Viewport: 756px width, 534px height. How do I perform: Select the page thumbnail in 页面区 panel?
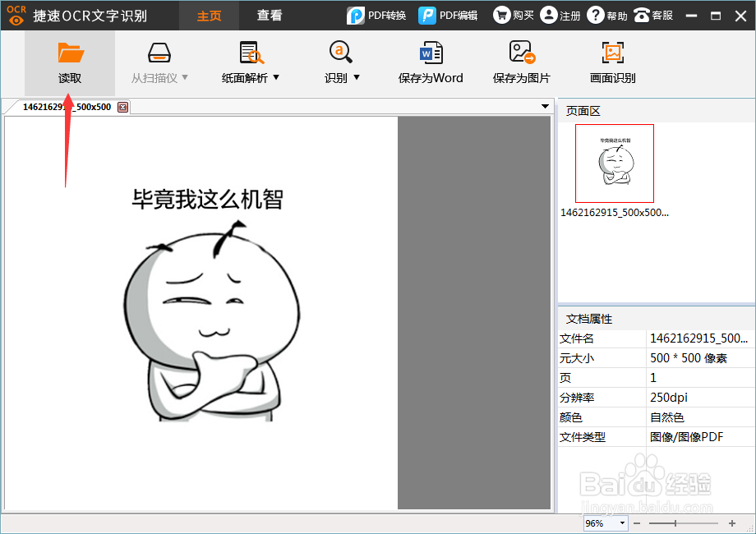615,163
